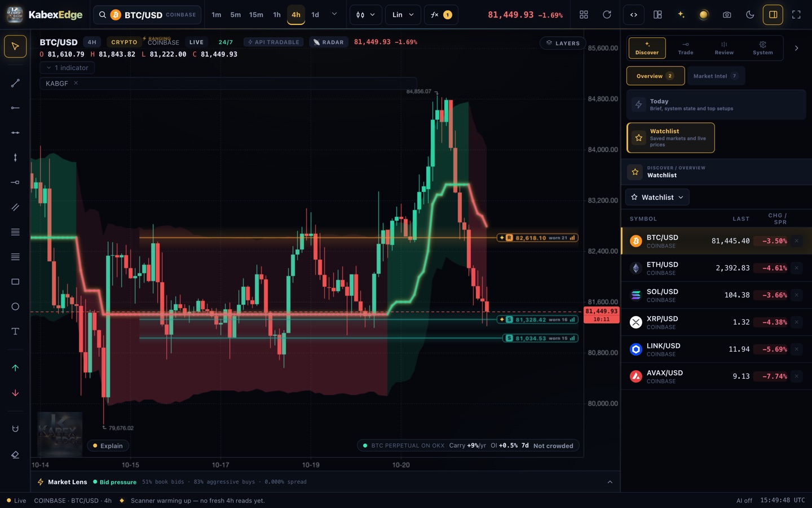Image resolution: width=812 pixels, height=508 pixels.
Task: Select the eraser tool
Action: 15,454
